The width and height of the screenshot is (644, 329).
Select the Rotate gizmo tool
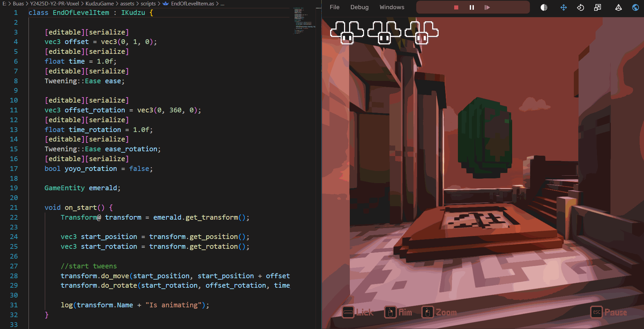click(x=580, y=7)
